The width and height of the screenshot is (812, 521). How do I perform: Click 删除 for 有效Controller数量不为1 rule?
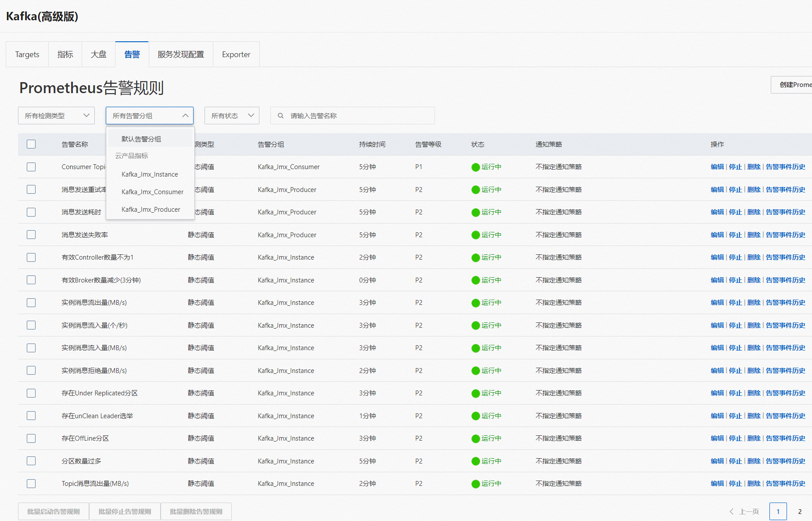(x=754, y=257)
